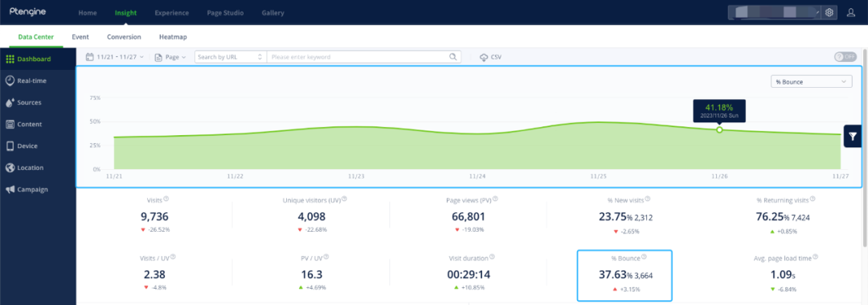Go to the Home menu
Image resolution: width=868 pixels, height=305 pixels.
point(88,13)
